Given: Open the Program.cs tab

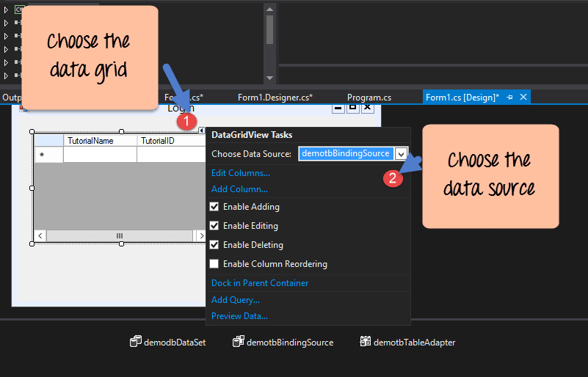Looking at the screenshot, I should [369, 97].
